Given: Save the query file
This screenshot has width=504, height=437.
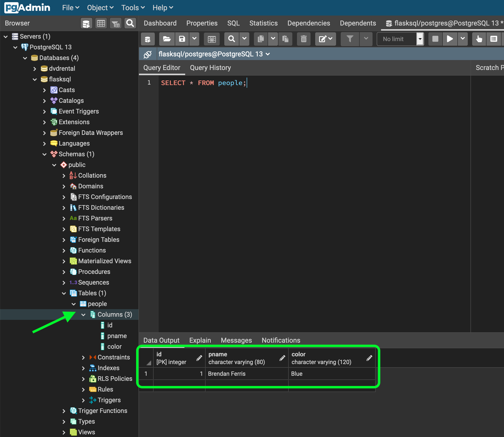Looking at the screenshot, I should coord(182,39).
